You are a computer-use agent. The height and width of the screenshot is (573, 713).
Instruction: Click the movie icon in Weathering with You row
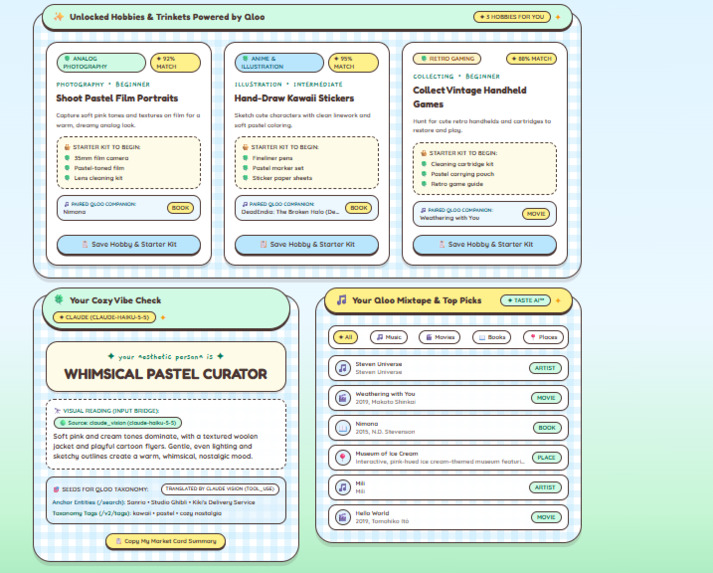(x=342, y=398)
